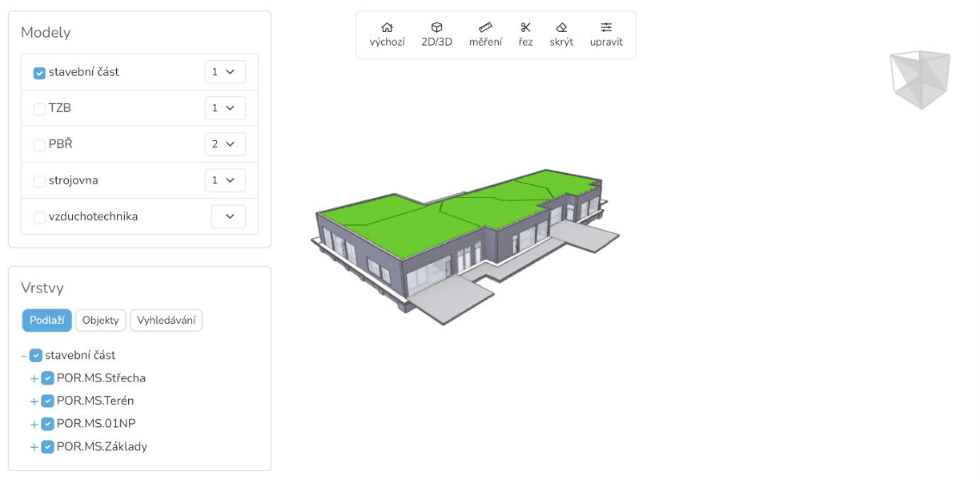Expand the POR.MS.Střecha tree node
980x484 pixels.
point(34,378)
